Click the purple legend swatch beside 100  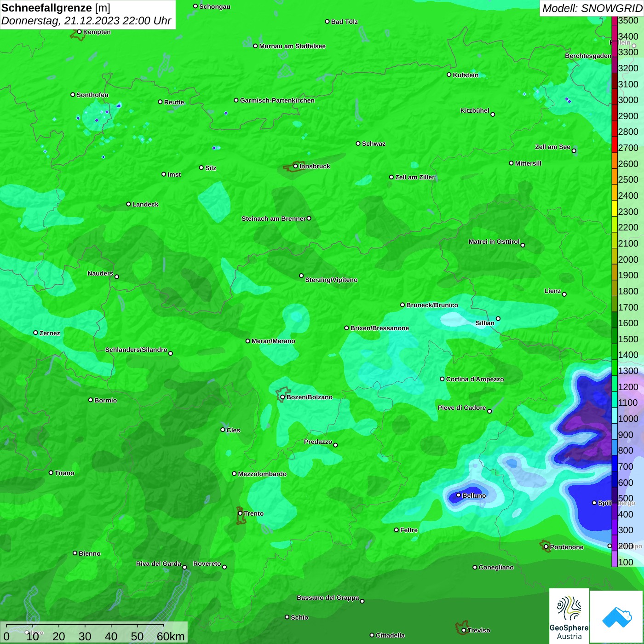tap(615, 559)
